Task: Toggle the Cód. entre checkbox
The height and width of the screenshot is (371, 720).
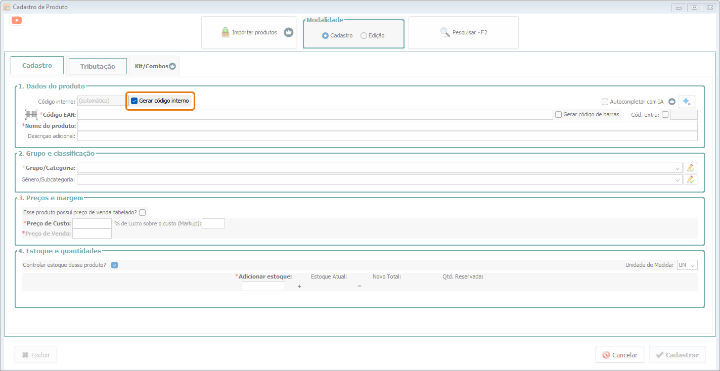Action: tap(665, 115)
